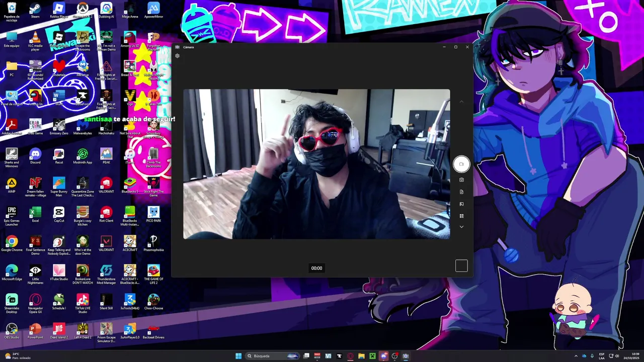
Task: Open Among Us 3D shortcut
Action: [x=130, y=39]
